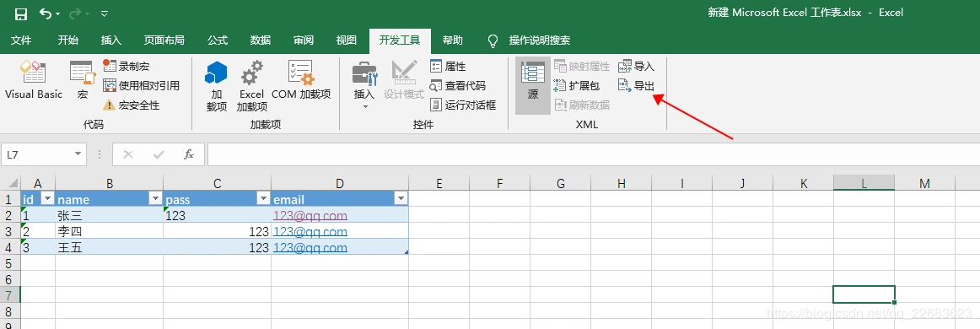Switch to the 公式 formulas tab
Viewport: 980px width, 329px height.
[218, 40]
